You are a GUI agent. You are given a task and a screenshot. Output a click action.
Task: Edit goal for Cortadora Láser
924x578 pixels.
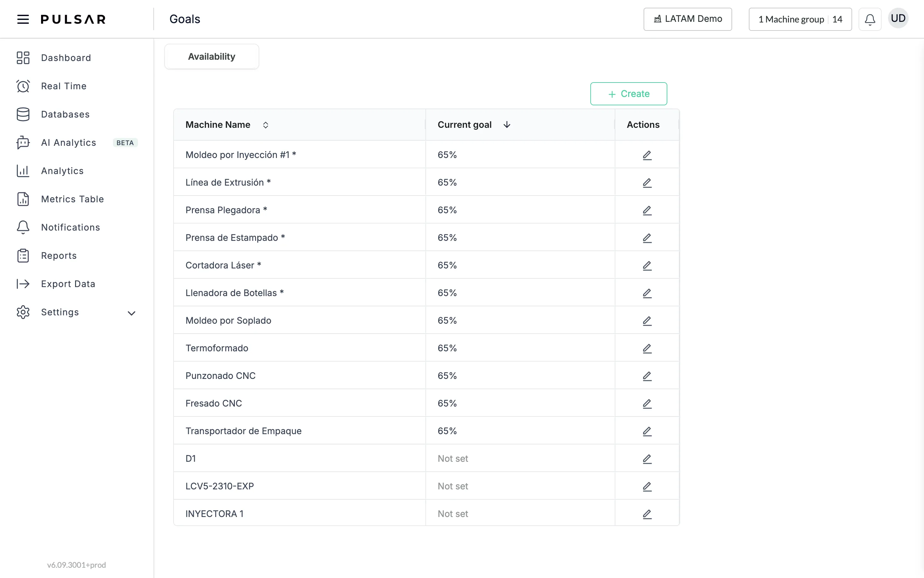[x=647, y=265]
